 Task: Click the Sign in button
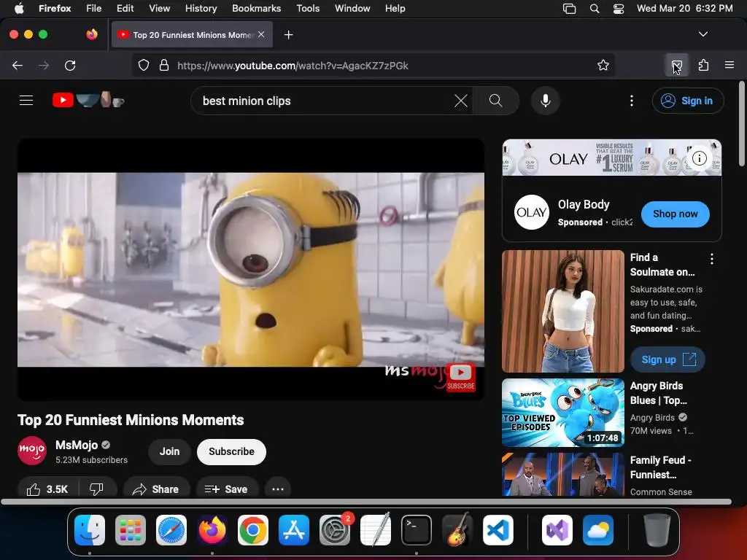688,101
